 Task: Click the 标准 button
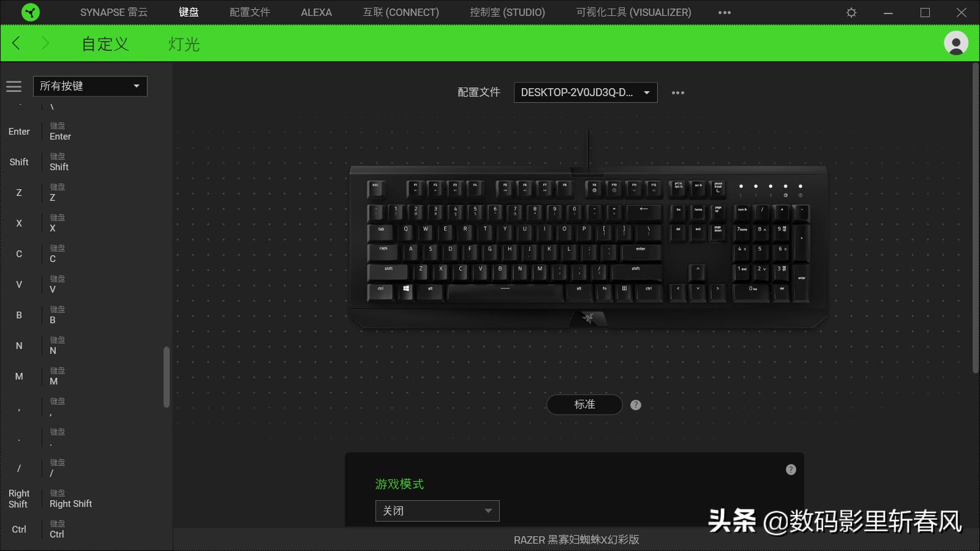(584, 405)
